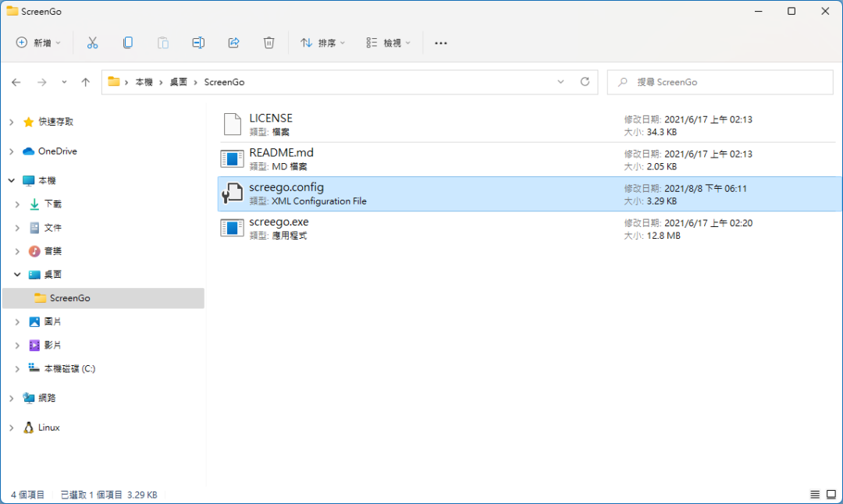Collapse the 本機 tree node
This screenshot has width=843, height=504.
coord(11,180)
